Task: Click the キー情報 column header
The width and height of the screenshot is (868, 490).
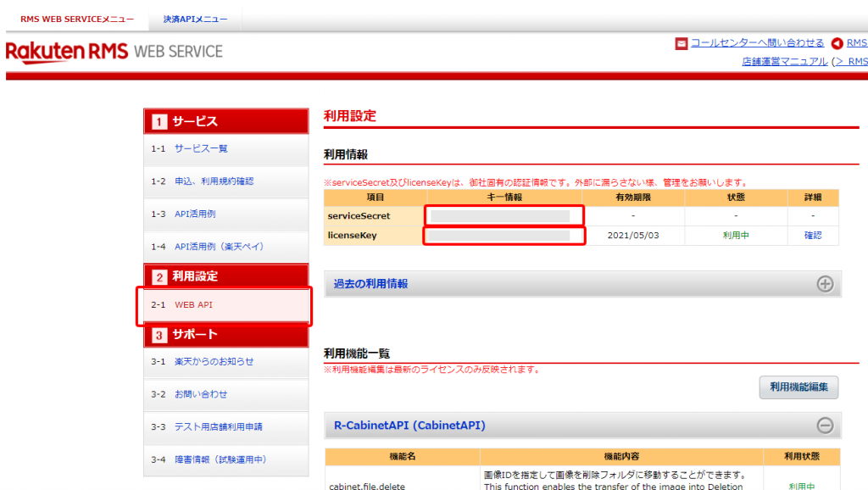Action: (x=504, y=198)
